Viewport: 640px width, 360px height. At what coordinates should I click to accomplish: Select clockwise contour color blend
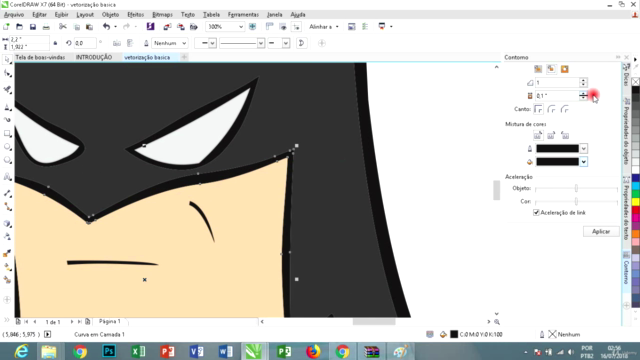pyautogui.click(x=551, y=136)
